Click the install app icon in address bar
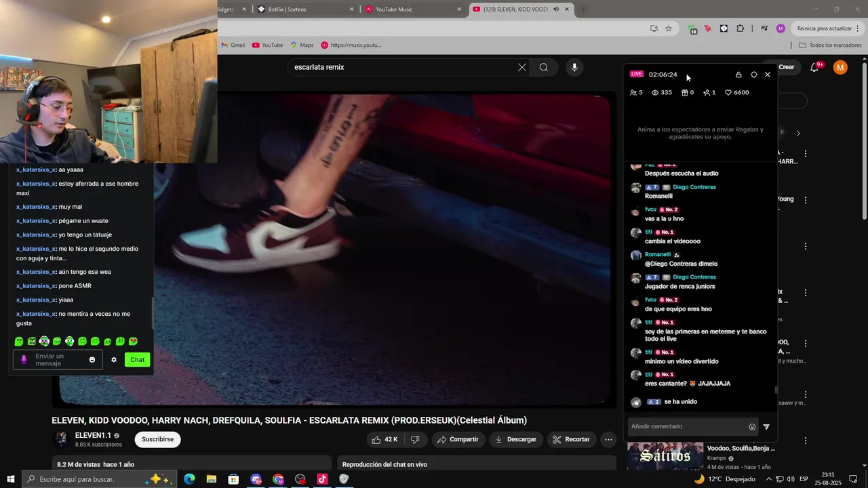The height and width of the screenshot is (488, 868). click(x=654, y=28)
